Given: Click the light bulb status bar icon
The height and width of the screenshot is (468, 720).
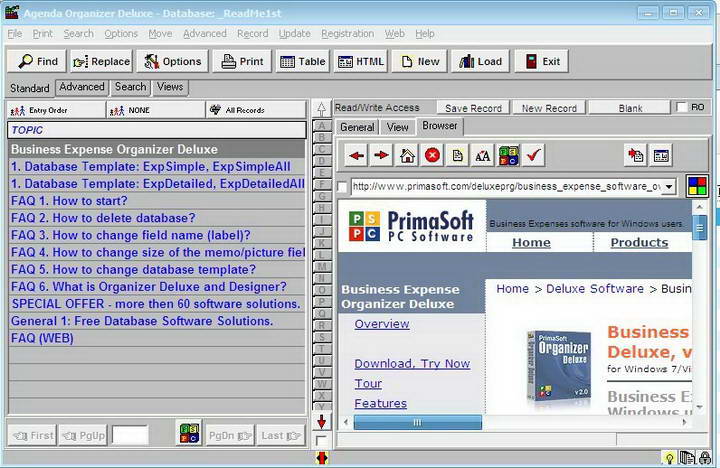Looking at the screenshot, I should [669, 457].
